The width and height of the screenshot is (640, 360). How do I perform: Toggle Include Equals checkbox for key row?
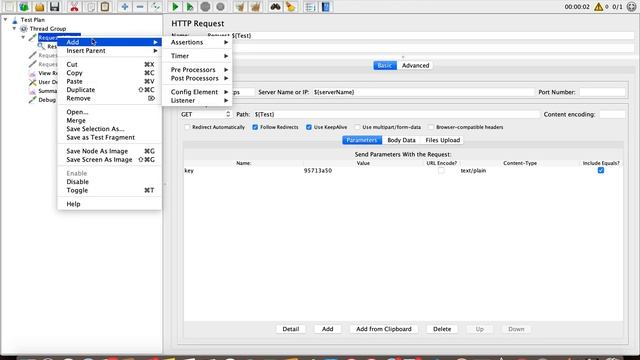point(601,170)
